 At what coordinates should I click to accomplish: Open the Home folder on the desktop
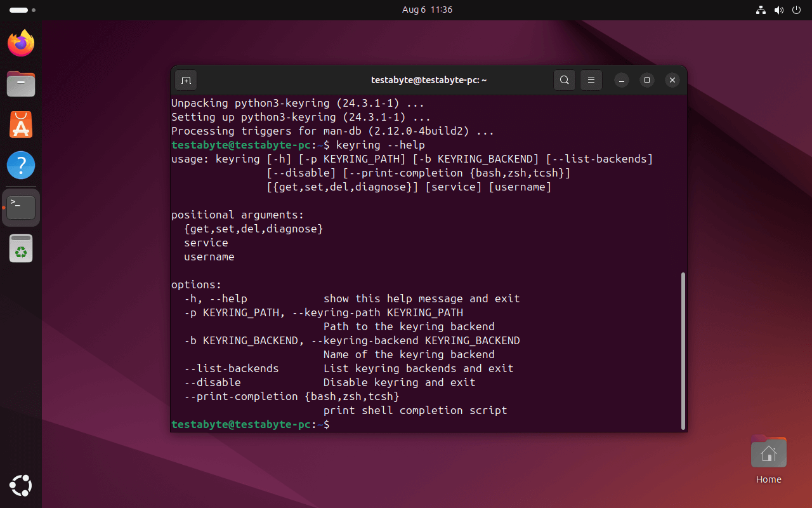point(768,451)
